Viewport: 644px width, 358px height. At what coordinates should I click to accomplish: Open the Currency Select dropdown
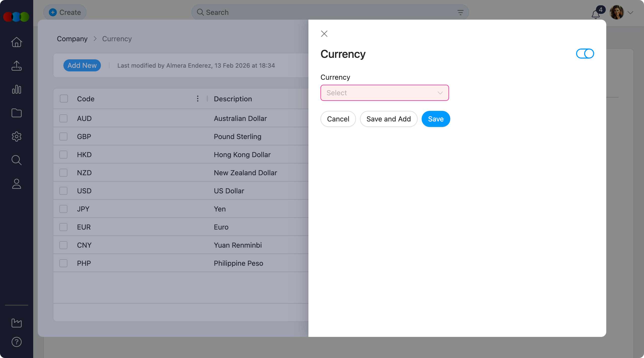pyautogui.click(x=384, y=93)
